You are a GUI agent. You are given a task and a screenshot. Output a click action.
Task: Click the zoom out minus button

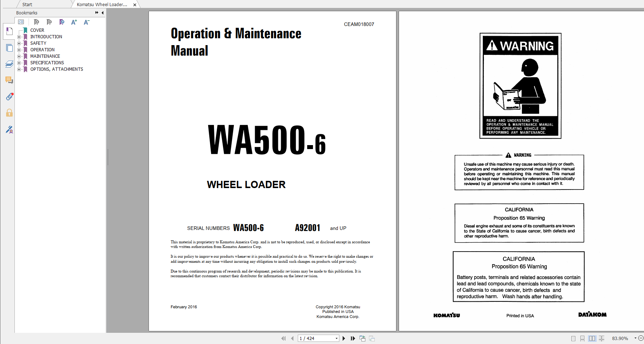pos(641,338)
